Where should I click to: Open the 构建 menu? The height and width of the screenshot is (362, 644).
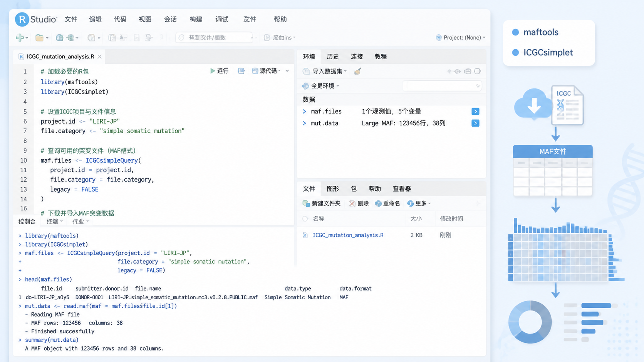click(196, 19)
